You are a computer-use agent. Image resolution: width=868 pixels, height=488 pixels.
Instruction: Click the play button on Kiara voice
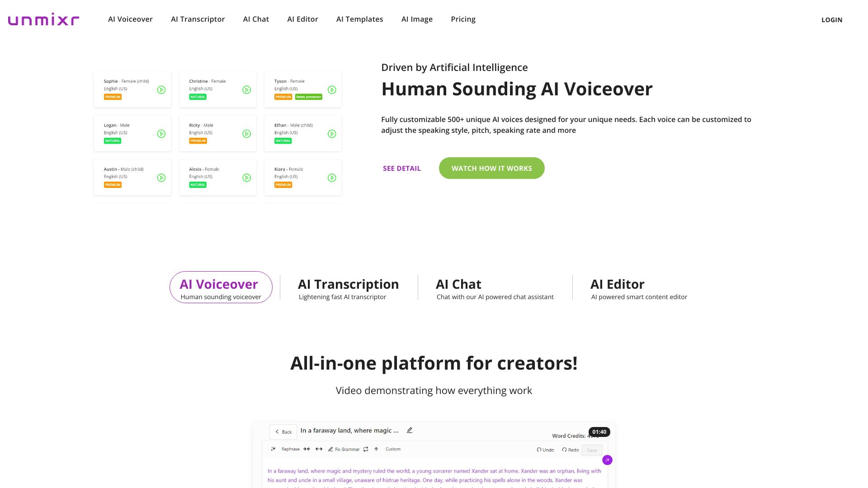point(332,177)
